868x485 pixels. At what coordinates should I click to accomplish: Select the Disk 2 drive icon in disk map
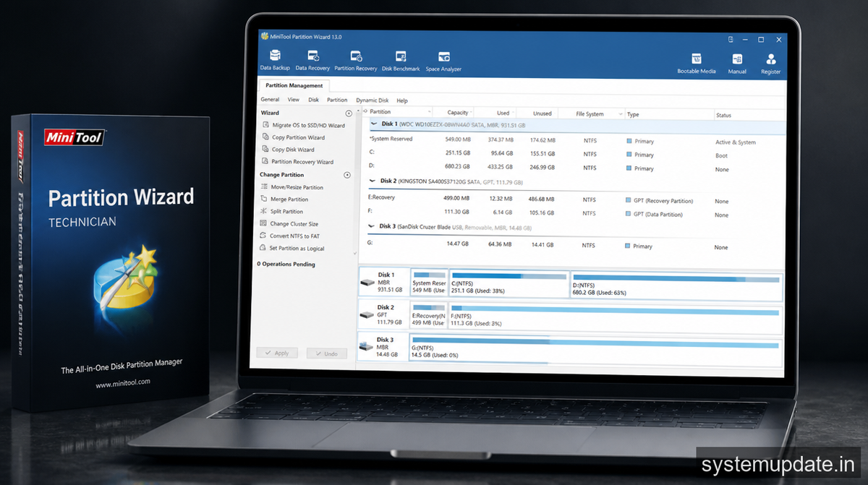tap(368, 315)
